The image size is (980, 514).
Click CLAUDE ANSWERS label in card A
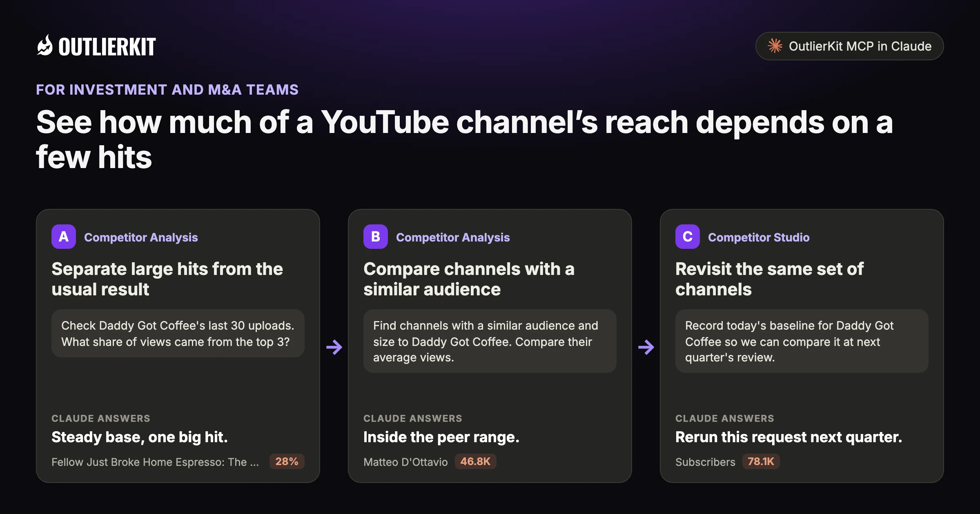[101, 418]
